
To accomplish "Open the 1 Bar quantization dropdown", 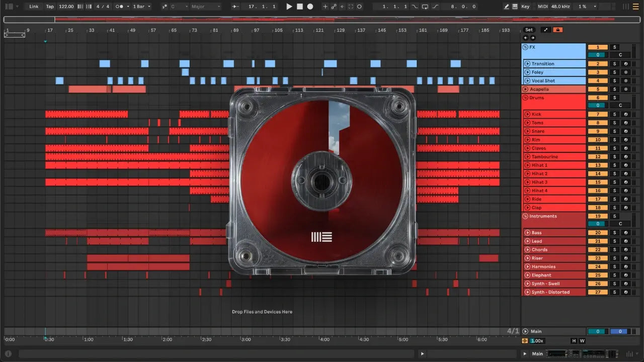I will [142, 7].
